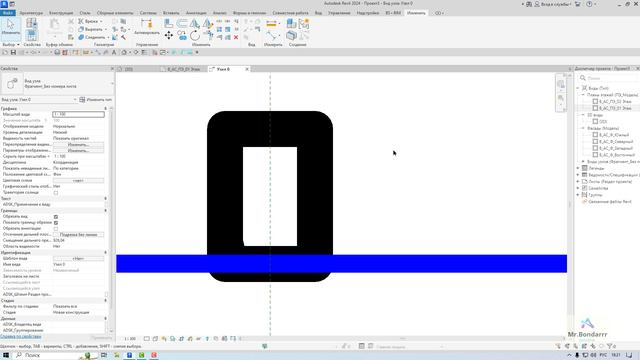This screenshot has height=360, width=640.
Task: Click the Изменить тип (Edit Type) button
Action: click(96, 100)
